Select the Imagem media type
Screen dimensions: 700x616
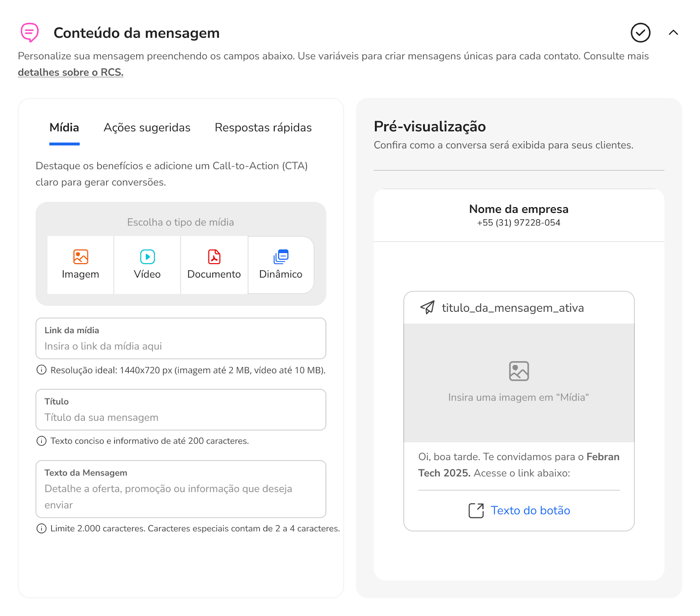click(x=80, y=264)
